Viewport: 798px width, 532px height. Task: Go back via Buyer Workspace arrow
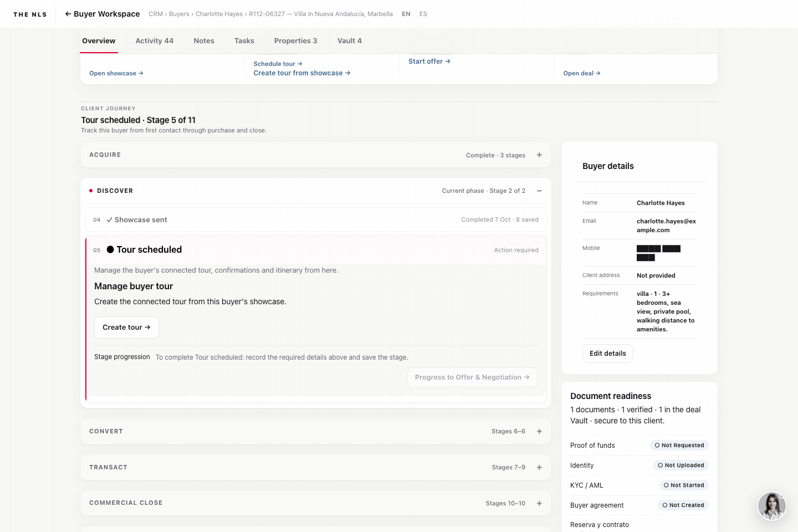pos(102,14)
